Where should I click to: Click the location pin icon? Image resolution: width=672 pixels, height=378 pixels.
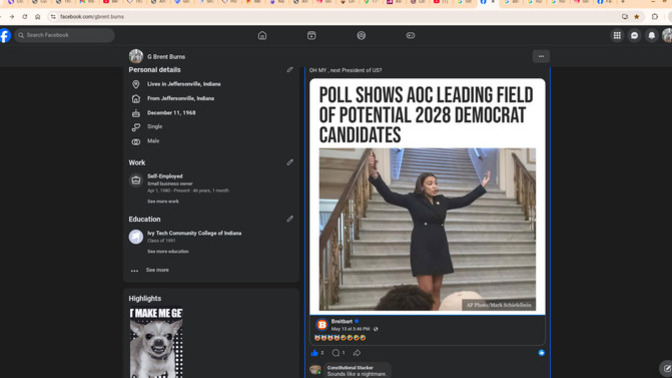click(x=136, y=84)
